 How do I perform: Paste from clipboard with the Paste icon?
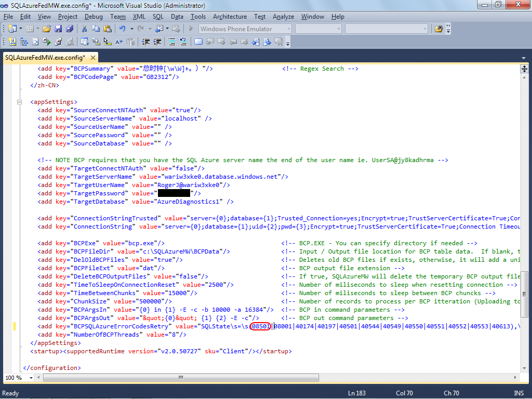pyautogui.click(x=107, y=29)
